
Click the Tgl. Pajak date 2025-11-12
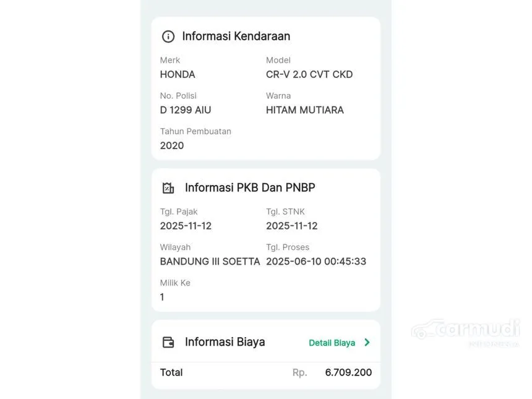(186, 226)
